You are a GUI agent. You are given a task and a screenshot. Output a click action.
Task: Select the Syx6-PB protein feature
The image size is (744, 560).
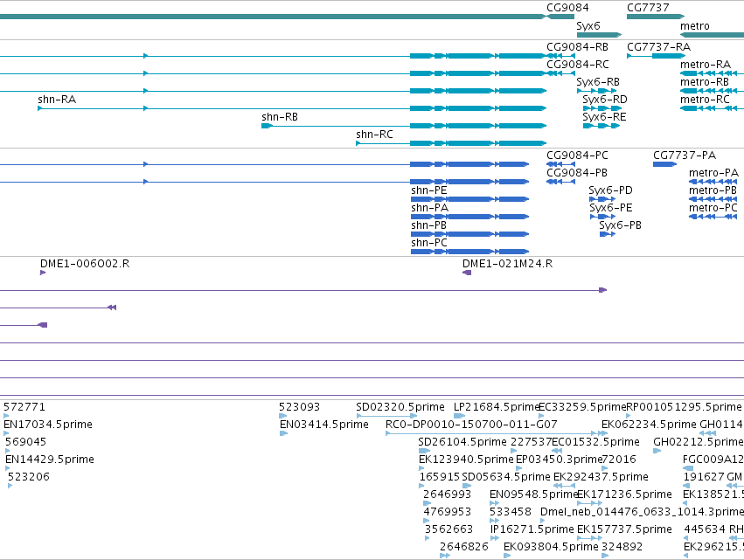[x=608, y=234]
